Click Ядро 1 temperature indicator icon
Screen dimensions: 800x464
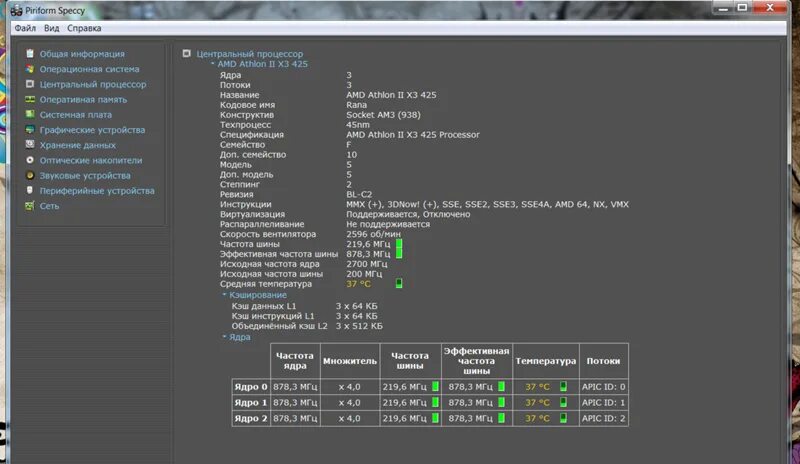pyautogui.click(x=563, y=402)
